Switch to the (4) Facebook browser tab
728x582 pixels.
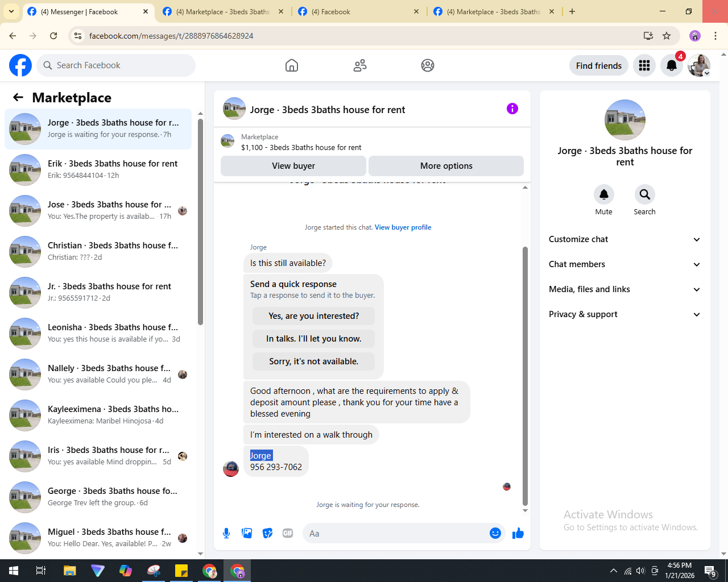(x=358, y=11)
